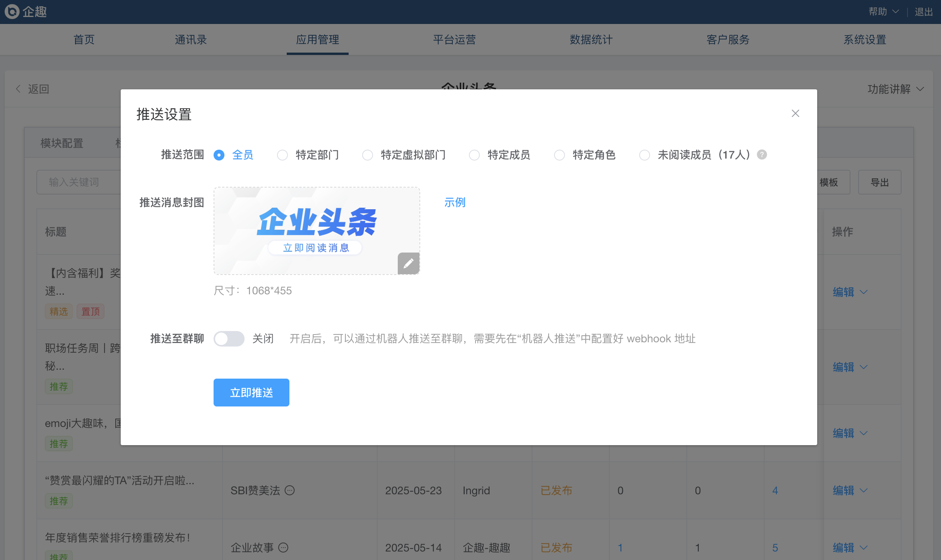Choose the 特定角色 radio option
Viewport: 941px width, 560px height.
pyautogui.click(x=559, y=155)
